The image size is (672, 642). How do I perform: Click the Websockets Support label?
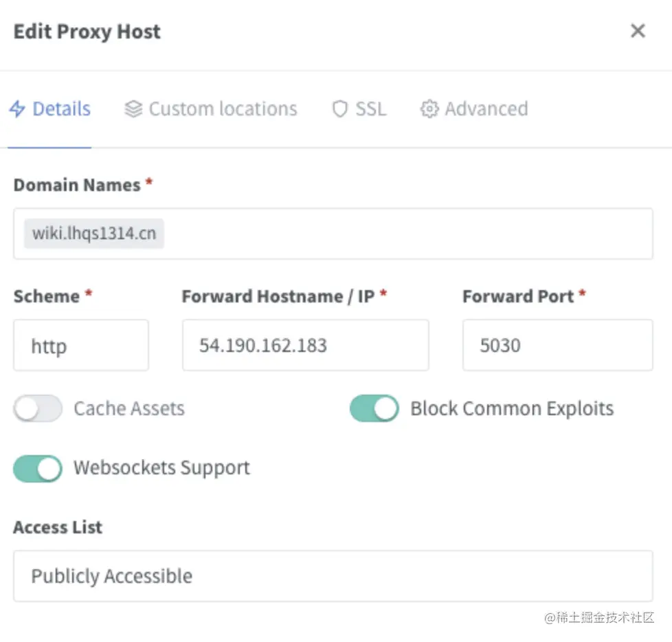coord(161,468)
